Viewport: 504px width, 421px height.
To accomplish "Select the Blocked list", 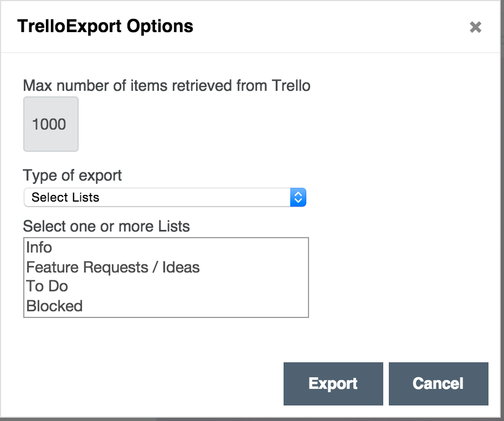I will 54,306.
